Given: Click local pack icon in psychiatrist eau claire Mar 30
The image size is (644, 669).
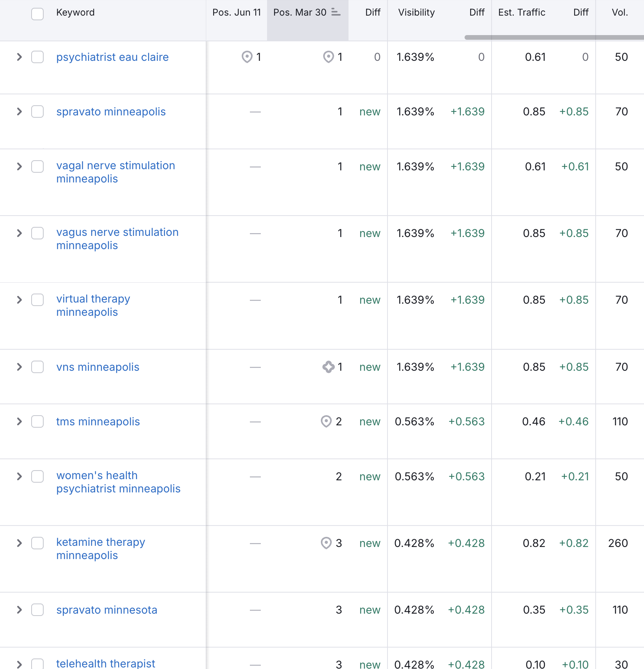Looking at the screenshot, I should pyautogui.click(x=329, y=57).
